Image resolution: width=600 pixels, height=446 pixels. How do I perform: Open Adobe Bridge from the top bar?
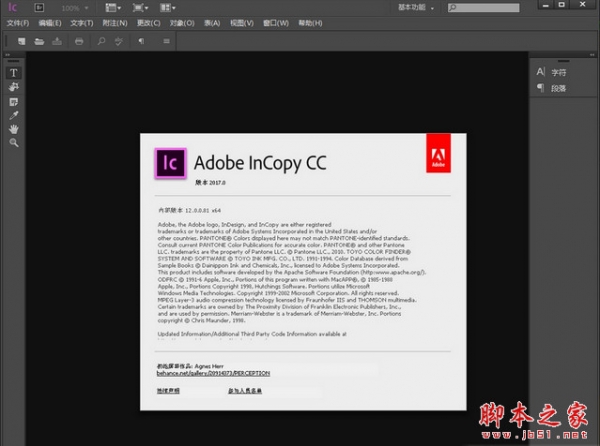(39, 7)
